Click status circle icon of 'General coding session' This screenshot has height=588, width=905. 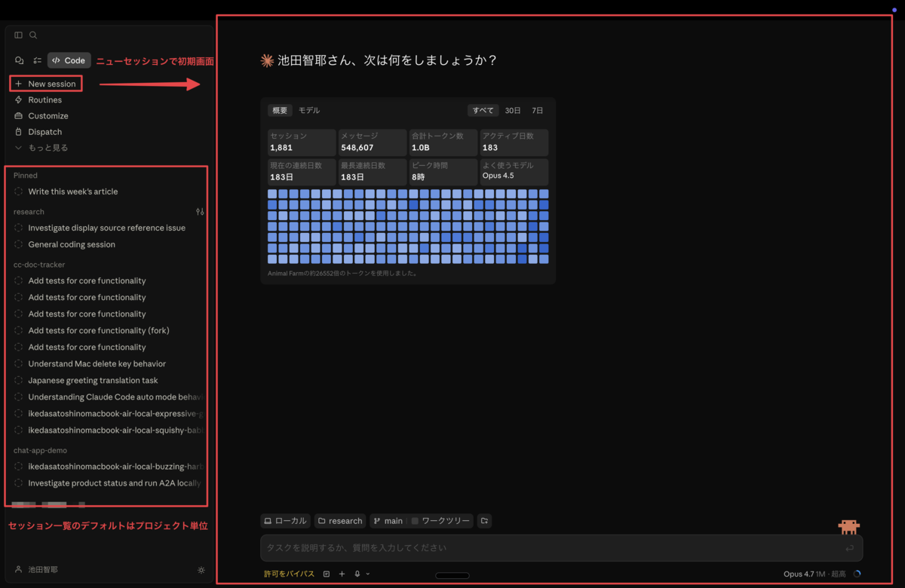click(x=19, y=244)
